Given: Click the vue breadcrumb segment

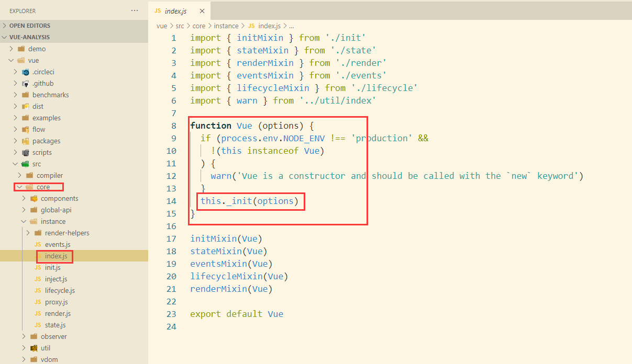Looking at the screenshot, I should pyautogui.click(x=161, y=26).
